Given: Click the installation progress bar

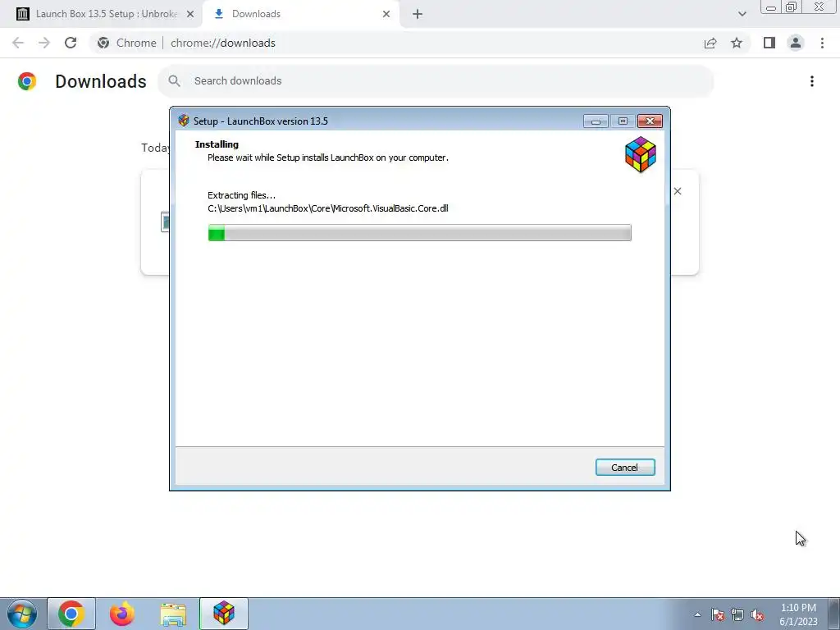Looking at the screenshot, I should (x=419, y=232).
